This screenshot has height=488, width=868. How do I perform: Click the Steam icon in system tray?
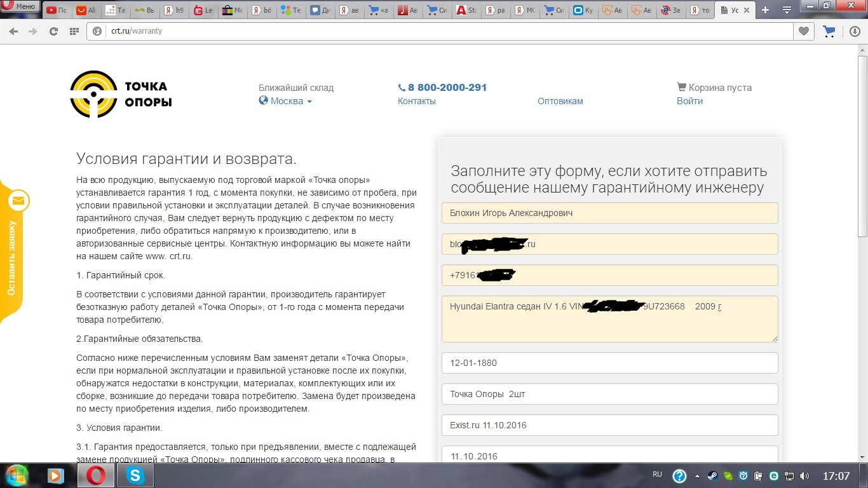click(713, 476)
